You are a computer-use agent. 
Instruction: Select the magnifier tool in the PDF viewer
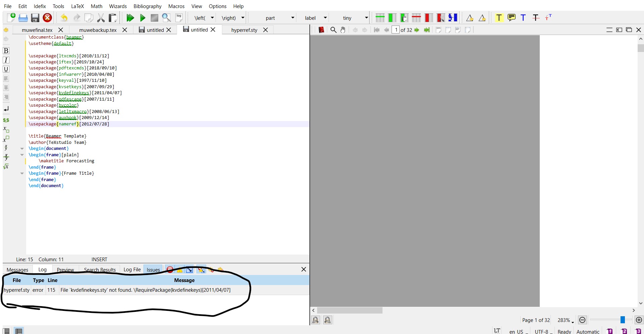333,30
